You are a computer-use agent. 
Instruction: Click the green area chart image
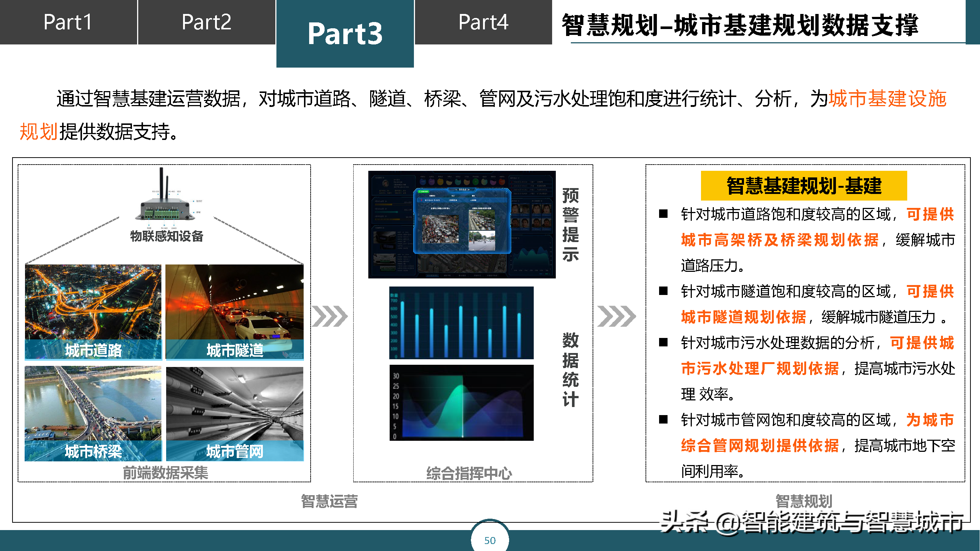(461, 403)
